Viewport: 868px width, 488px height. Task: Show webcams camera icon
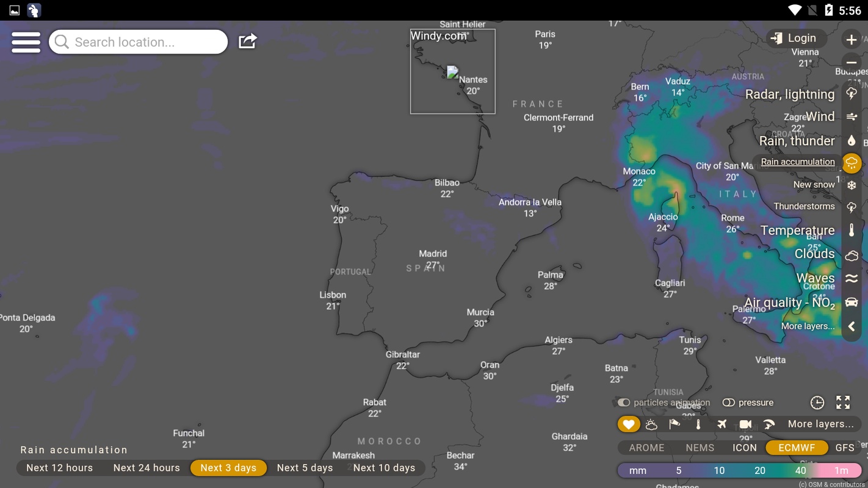tap(745, 424)
